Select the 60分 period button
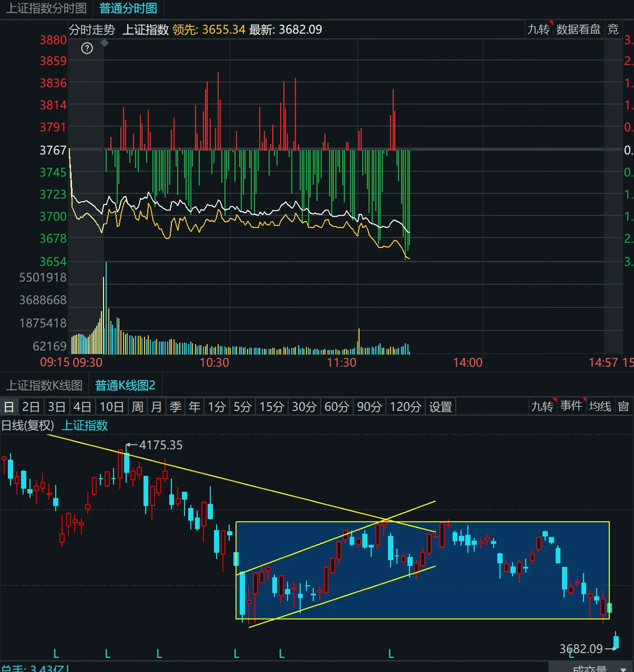This screenshot has width=634, height=672. pyautogui.click(x=337, y=407)
